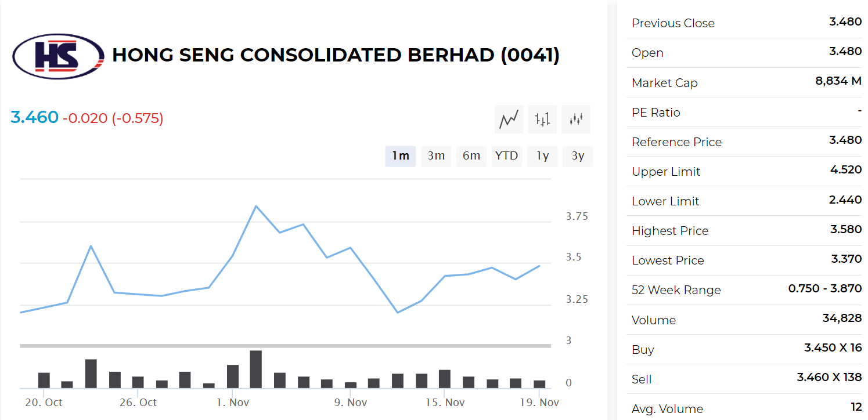868x420 pixels.
Task: Select the 6m time range
Action: click(x=471, y=156)
